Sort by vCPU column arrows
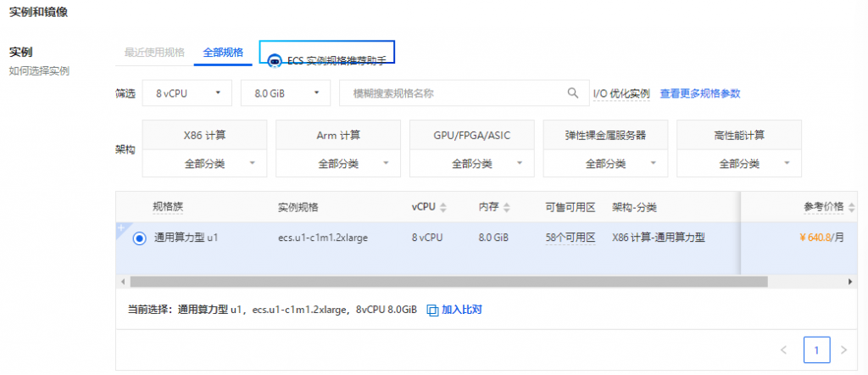Image resolution: width=868 pixels, height=375 pixels. (x=443, y=208)
